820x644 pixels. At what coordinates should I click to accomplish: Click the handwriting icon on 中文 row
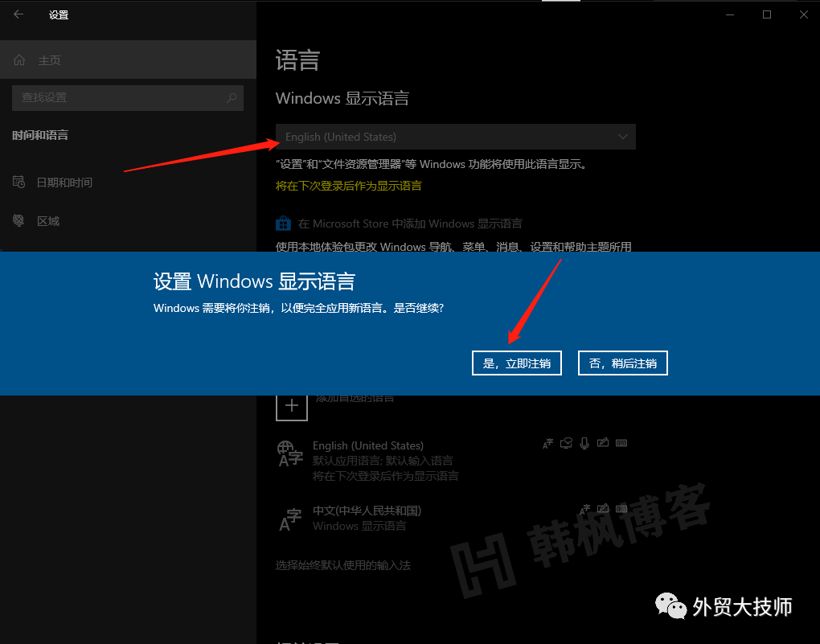coord(602,508)
